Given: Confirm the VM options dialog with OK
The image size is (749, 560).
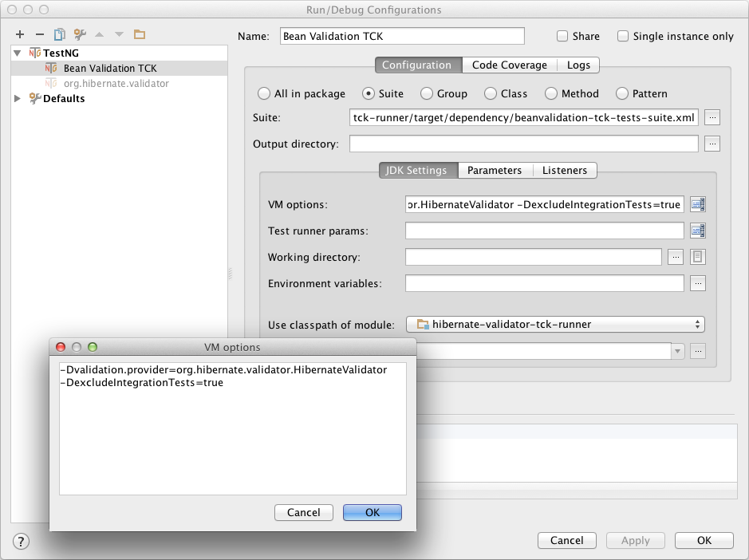Looking at the screenshot, I should (373, 512).
